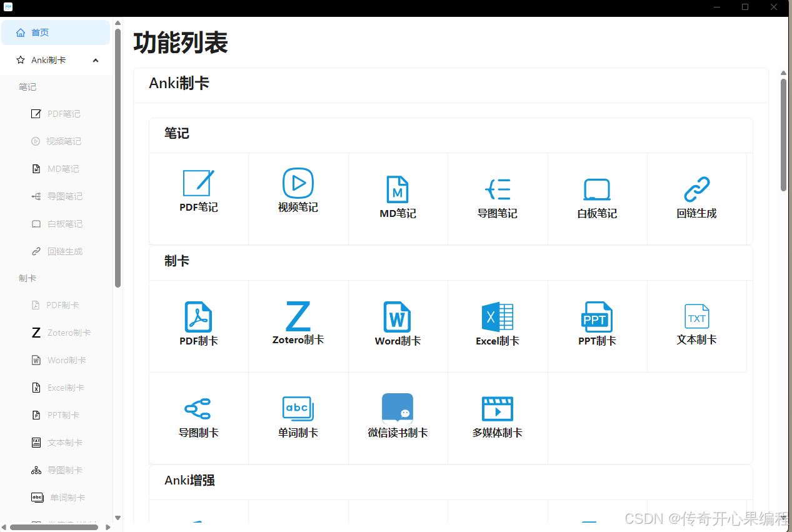Click the sidebar scroll-right arrow
The width and height of the screenshot is (792, 532).
pos(108,527)
